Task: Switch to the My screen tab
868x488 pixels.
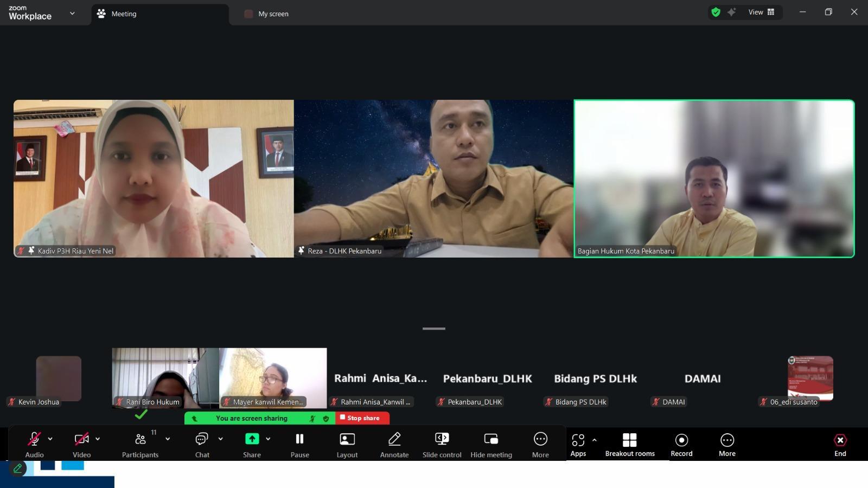Action: pos(273,14)
